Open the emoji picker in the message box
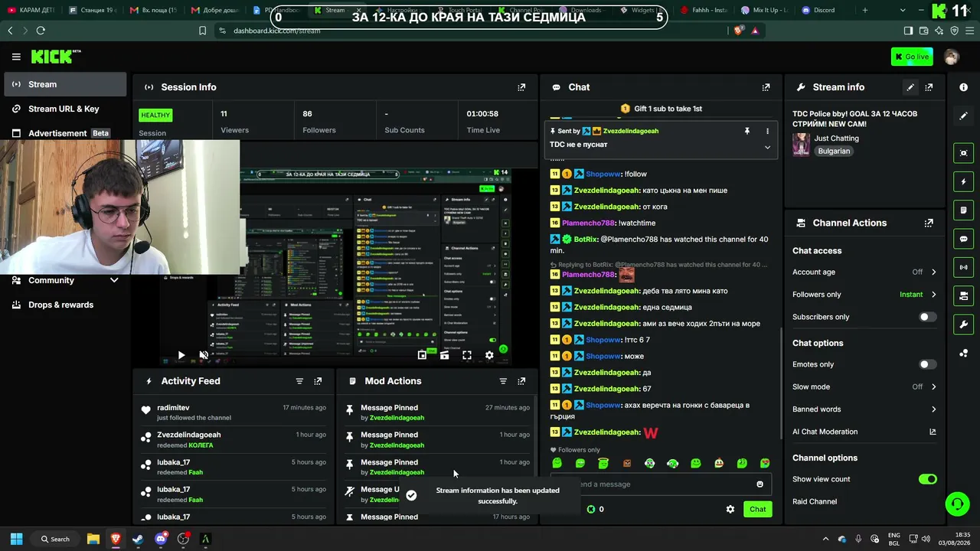980x551 pixels. (759, 484)
